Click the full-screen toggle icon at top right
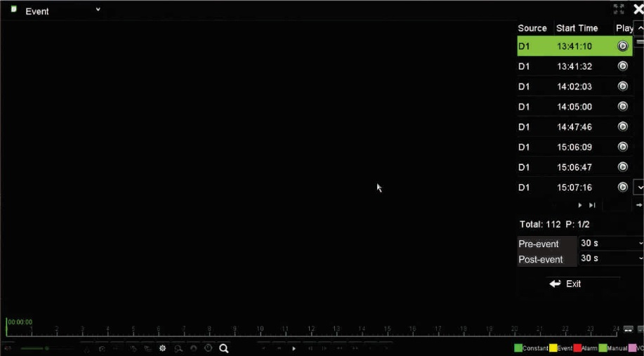Viewport: 644px width, 356px height. point(619,9)
